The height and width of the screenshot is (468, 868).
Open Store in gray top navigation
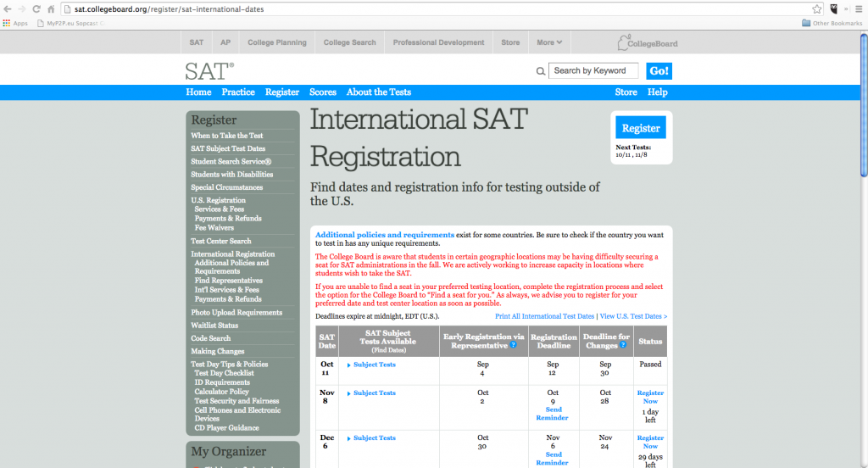coord(510,42)
